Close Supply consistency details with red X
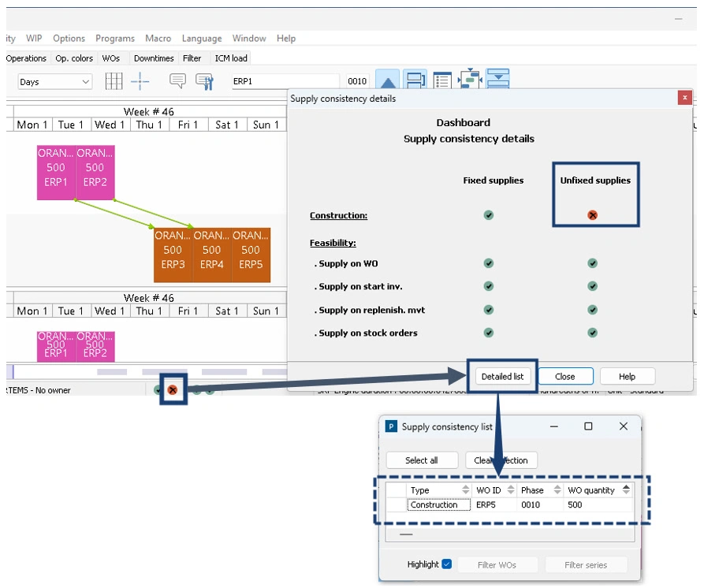Screen dimensions: 704x588 pyautogui.click(x=685, y=98)
